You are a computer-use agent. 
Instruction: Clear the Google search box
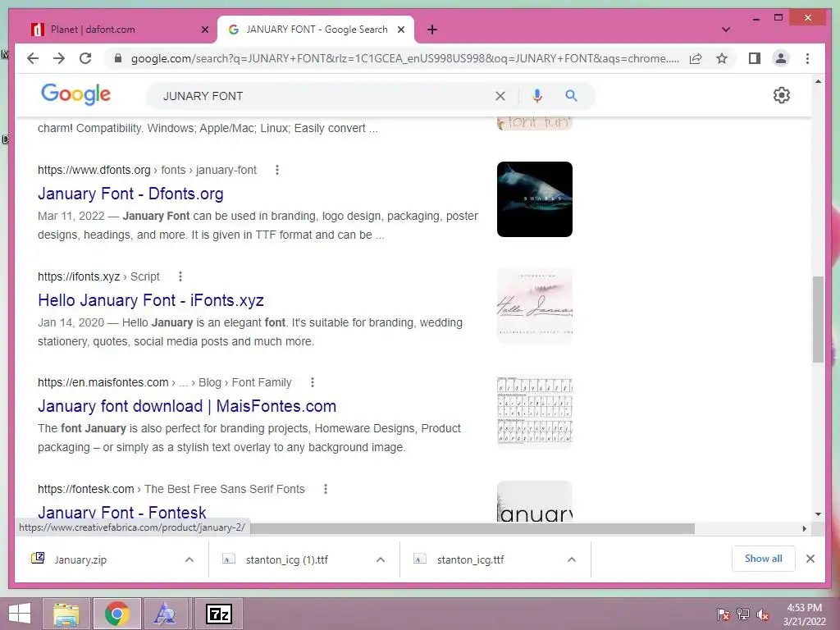click(500, 96)
